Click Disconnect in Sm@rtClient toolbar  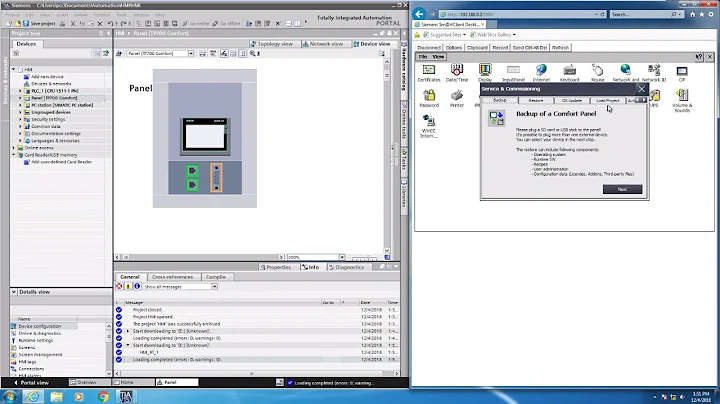pos(429,48)
